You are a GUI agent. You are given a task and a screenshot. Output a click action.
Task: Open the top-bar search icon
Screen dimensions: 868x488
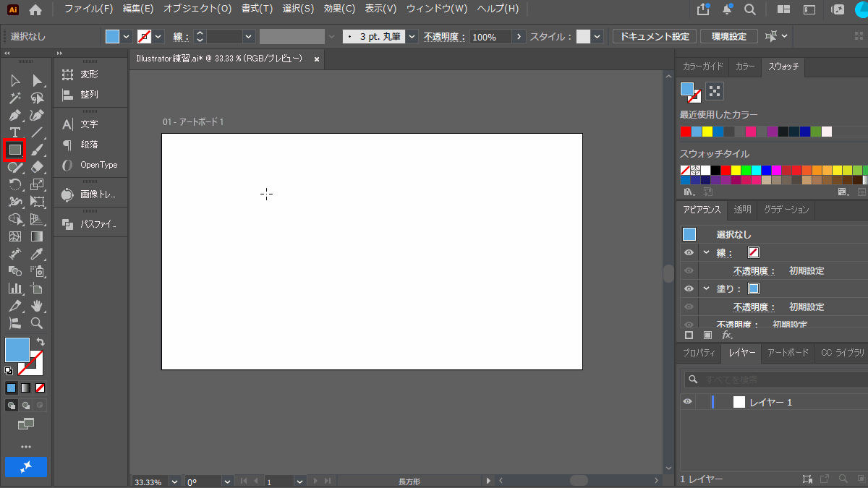point(750,9)
